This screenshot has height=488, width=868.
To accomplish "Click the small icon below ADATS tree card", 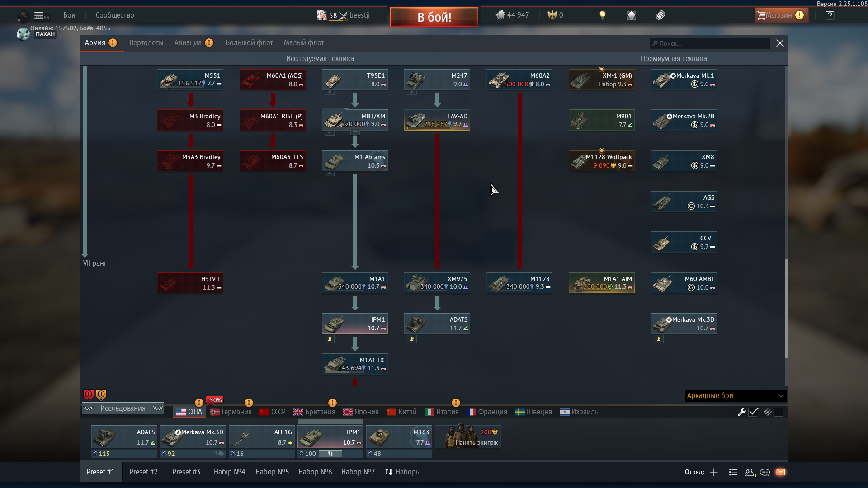I will click(x=411, y=339).
